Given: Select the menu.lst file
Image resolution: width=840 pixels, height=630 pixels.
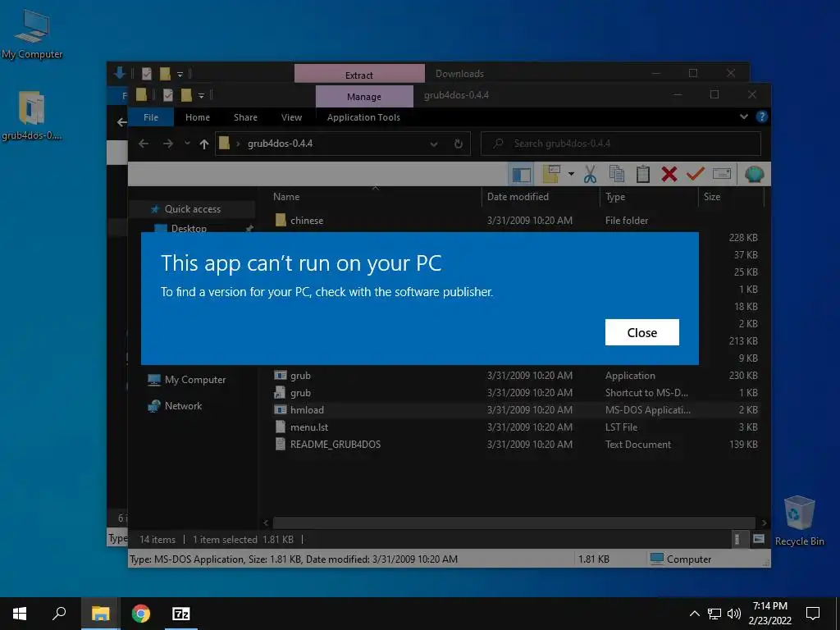Looking at the screenshot, I should click(309, 427).
